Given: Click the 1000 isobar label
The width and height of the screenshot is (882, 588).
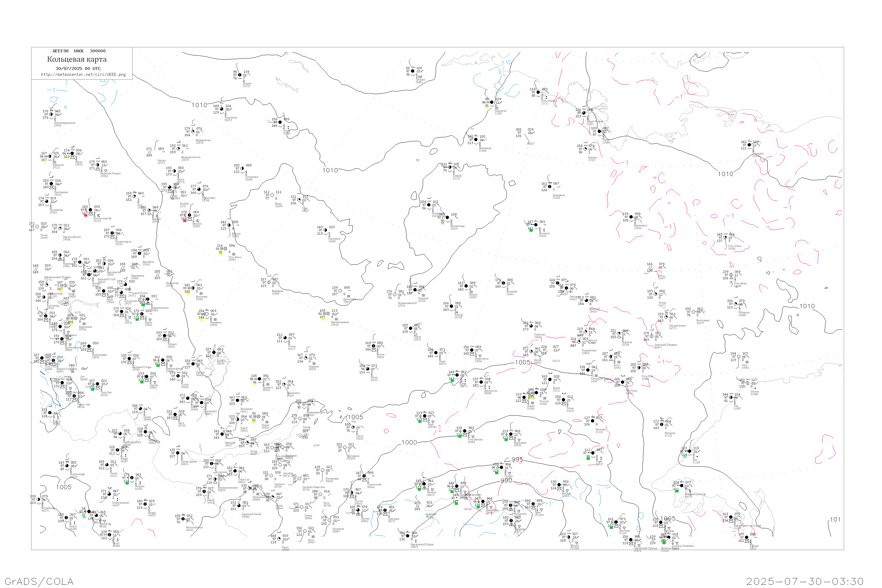Looking at the screenshot, I should (409, 442).
